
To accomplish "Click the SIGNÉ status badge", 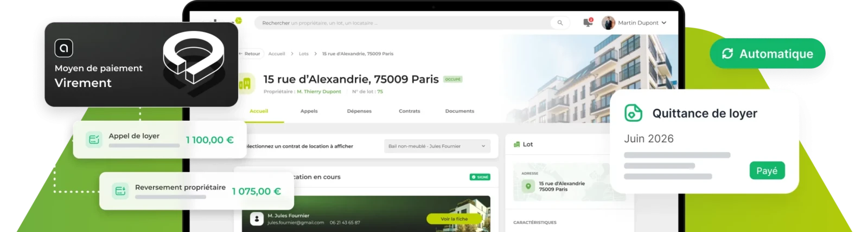I will tap(480, 177).
